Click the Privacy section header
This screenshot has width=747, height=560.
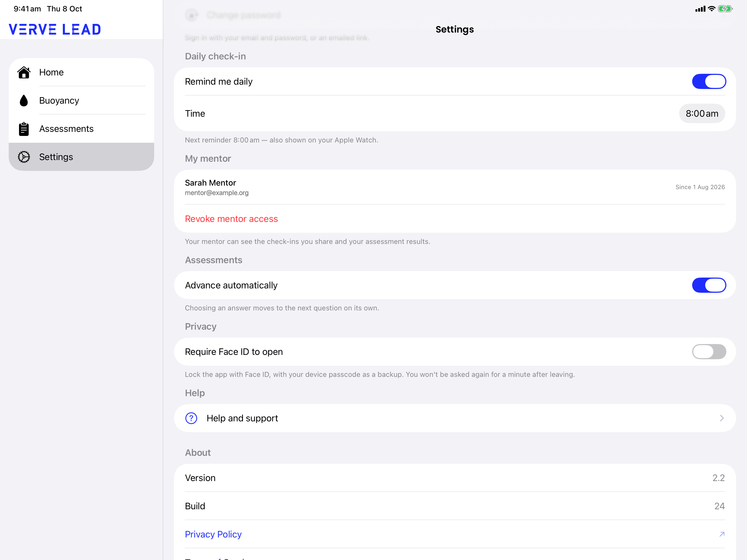coord(201,327)
